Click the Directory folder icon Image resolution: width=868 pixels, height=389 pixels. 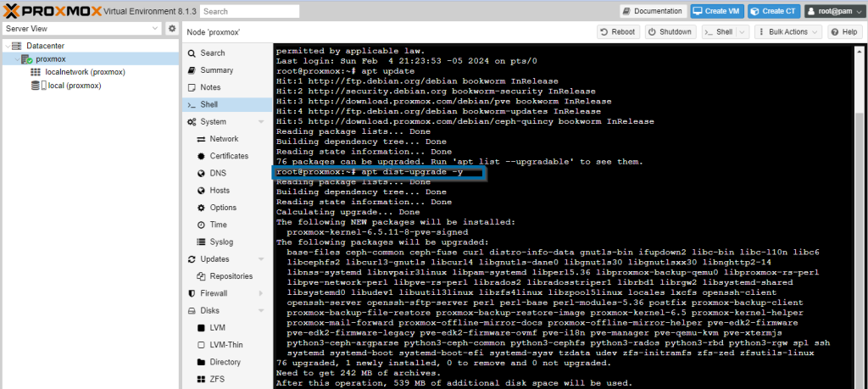tap(201, 362)
